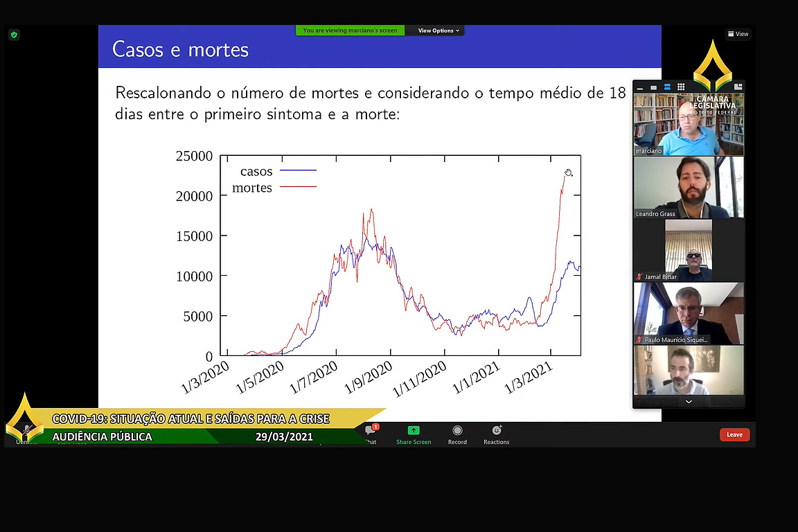This screenshot has width=798, height=532.
Task: Switch panel to single active speaker view
Action: [x=653, y=87]
